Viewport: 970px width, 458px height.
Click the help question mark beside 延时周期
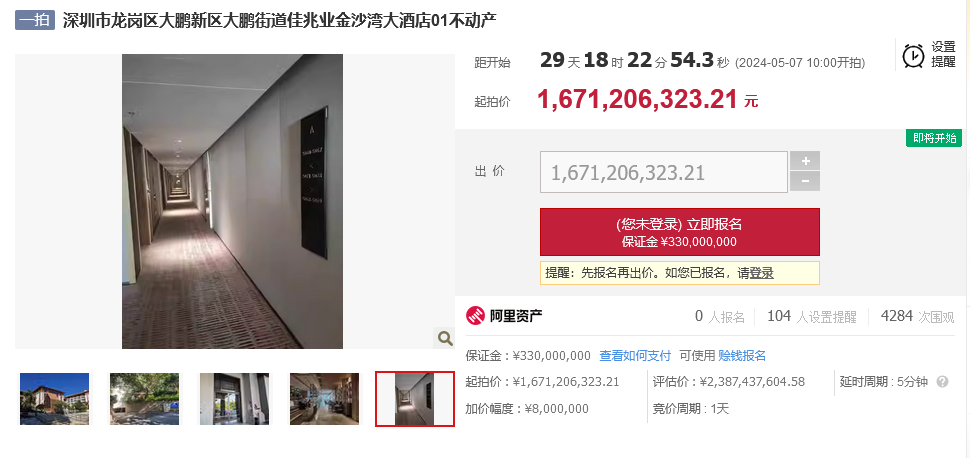pyautogui.click(x=942, y=382)
